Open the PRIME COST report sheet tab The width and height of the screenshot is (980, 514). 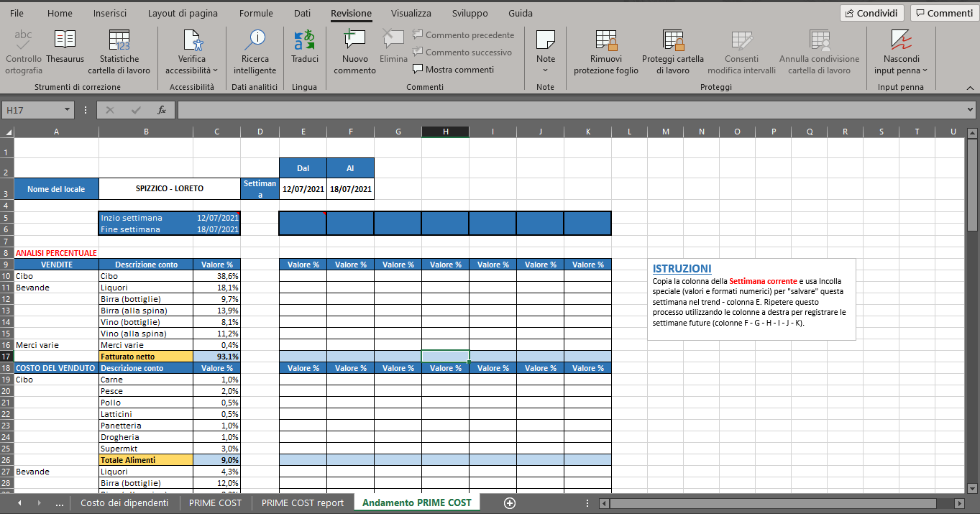(x=302, y=502)
